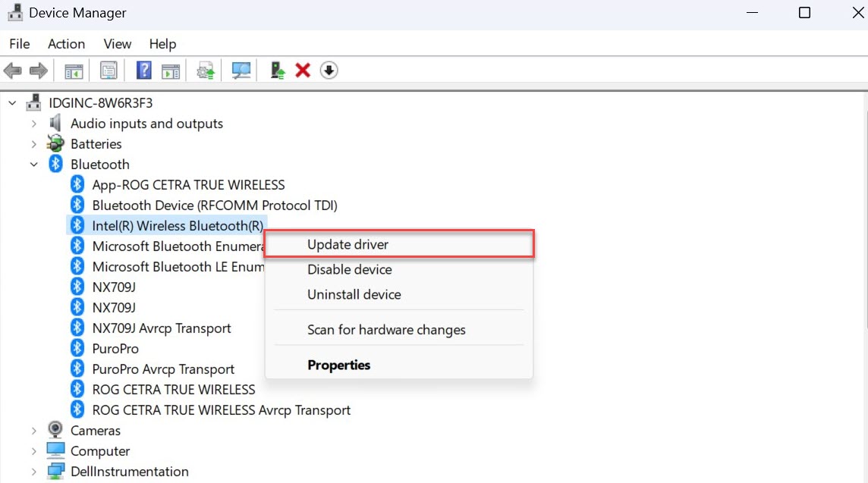The height and width of the screenshot is (483, 868).
Task: Click the Bluetooth icon beside Intel(R) Wireless Bluetooth(R)
Action: tap(77, 225)
